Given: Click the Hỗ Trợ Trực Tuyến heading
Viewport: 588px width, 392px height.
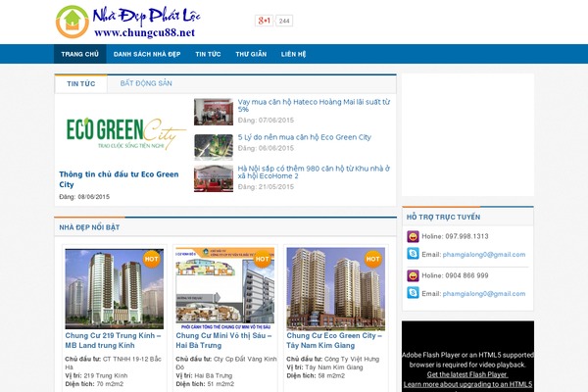Looking at the screenshot, I should pyautogui.click(x=443, y=217).
